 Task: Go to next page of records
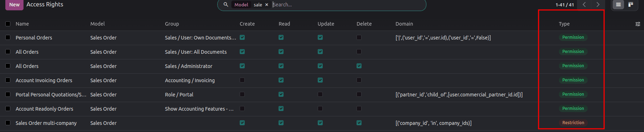pos(598,5)
